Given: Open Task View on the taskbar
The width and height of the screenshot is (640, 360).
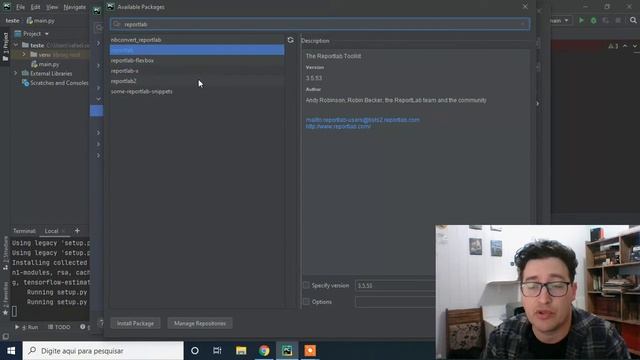Looking at the screenshot, I should (x=217, y=351).
